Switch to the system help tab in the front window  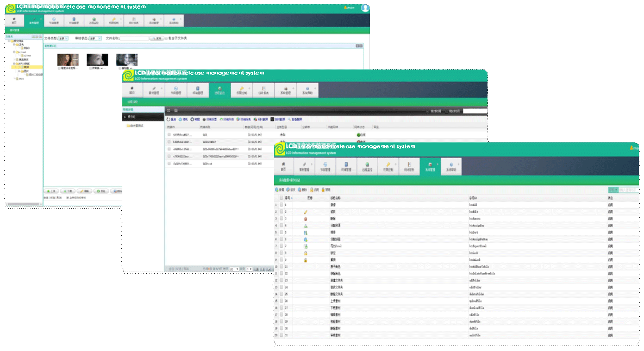click(x=451, y=166)
